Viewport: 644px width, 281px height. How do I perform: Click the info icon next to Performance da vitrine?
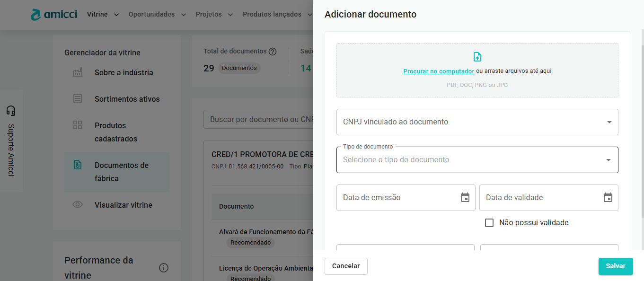(164, 268)
